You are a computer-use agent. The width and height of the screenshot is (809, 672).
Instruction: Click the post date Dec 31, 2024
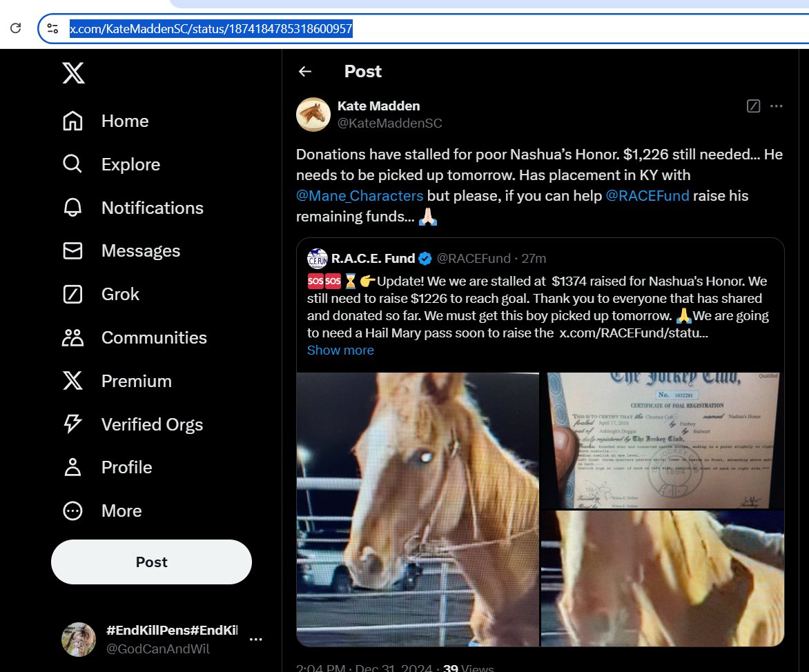click(x=393, y=669)
